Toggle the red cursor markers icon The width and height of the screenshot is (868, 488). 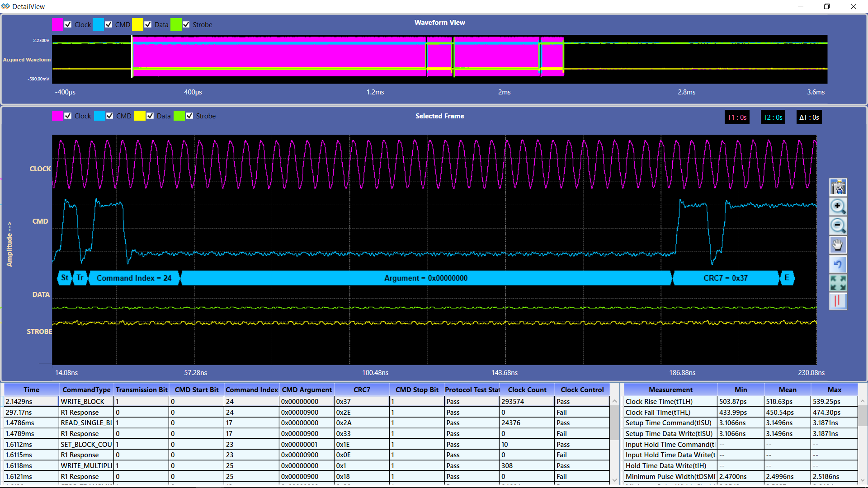(838, 301)
